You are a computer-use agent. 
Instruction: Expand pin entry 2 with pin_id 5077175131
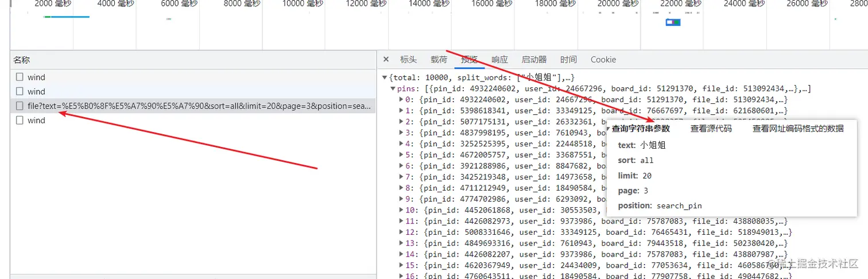pos(401,122)
